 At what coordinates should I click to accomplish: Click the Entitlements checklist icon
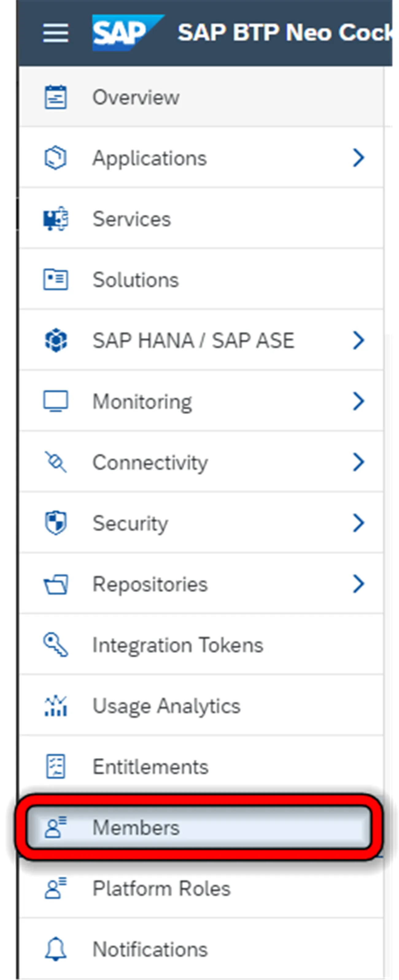(x=56, y=767)
